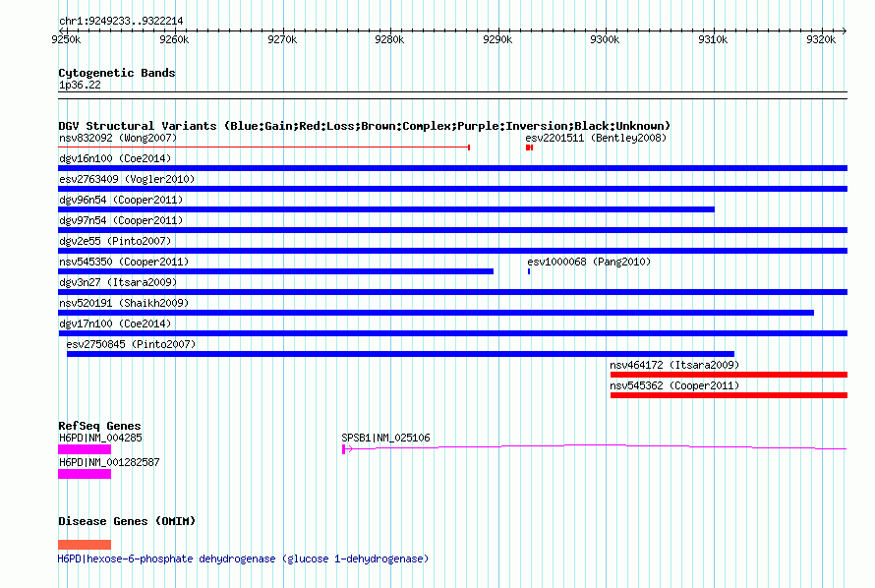Open the H6PD hexose-6-phosphate dehydrogenase link
This screenshot has width=875, height=588.
243,559
